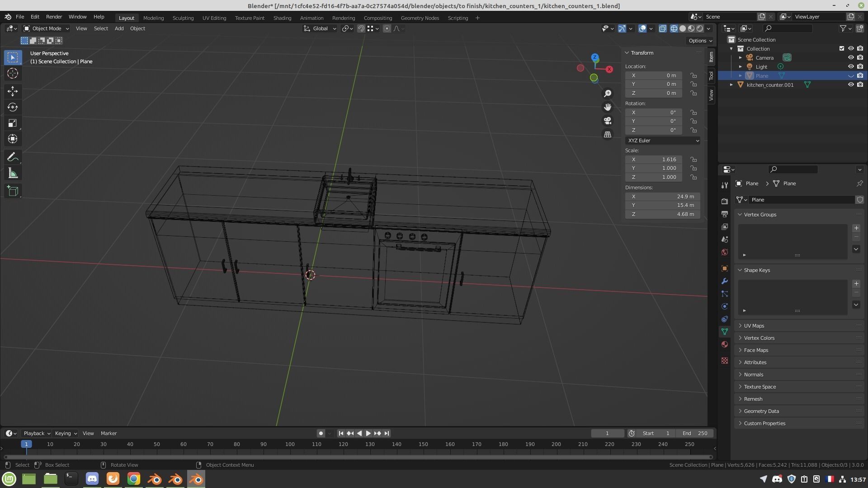Hide the Camera in viewport
Image resolution: width=868 pixels, height=488 pixels.
850,57
